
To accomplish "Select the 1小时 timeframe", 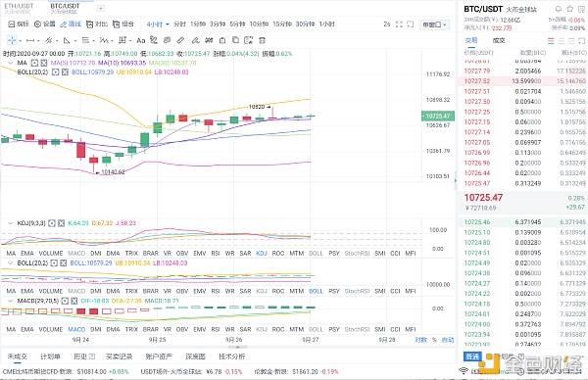I will point(326,24).
